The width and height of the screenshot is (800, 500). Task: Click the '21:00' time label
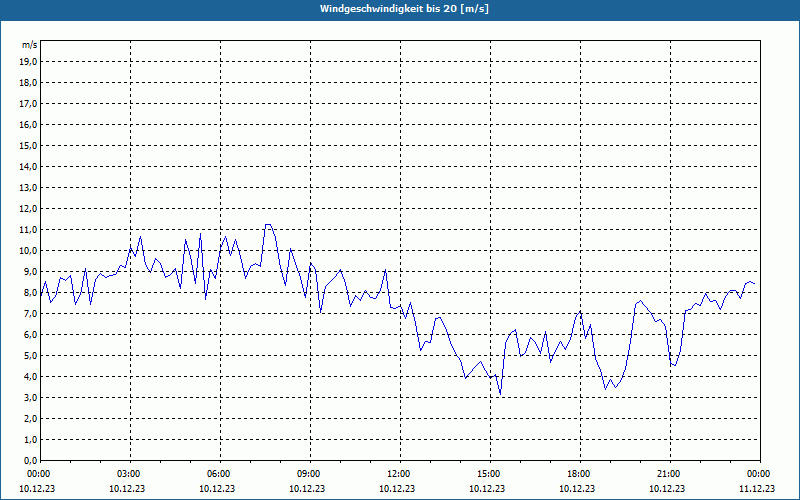pyautogui.click(x=670, y=474)
